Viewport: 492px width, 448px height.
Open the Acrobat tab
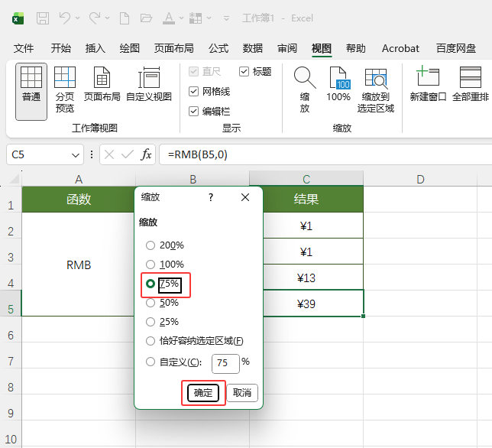click(400, 48)
